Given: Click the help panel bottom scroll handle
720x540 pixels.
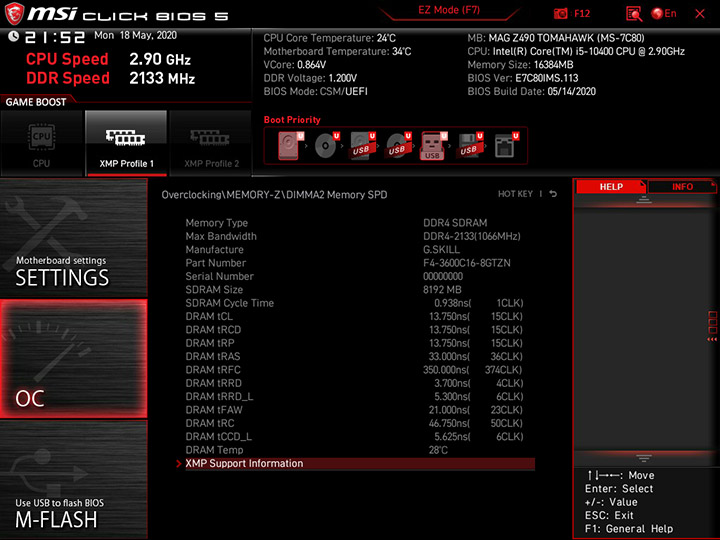Looking at the screenshot, I should click(x=644, y=458).
